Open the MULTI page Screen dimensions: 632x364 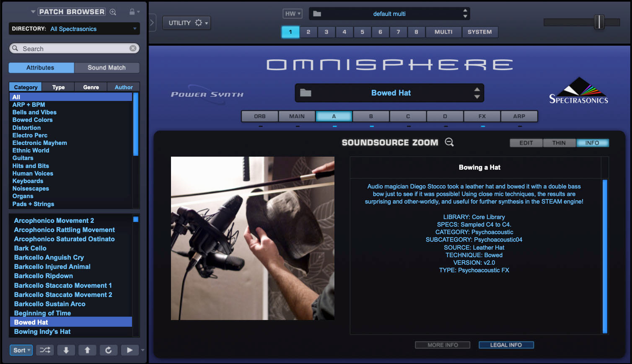point(443,32)
